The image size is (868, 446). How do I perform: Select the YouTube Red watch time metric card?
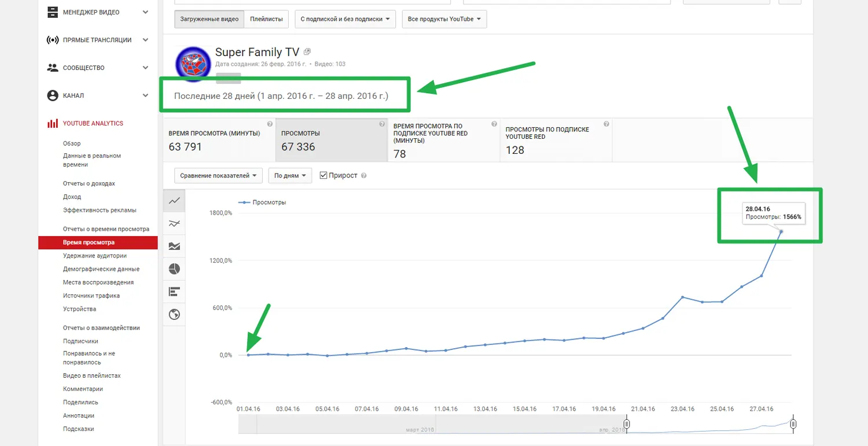(x=444, y=140)
